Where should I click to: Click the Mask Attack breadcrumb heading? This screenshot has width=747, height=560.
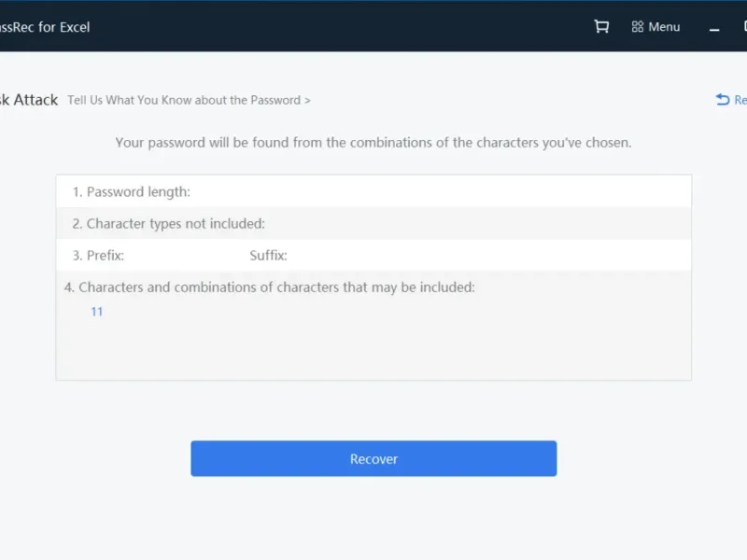(30, 100)
